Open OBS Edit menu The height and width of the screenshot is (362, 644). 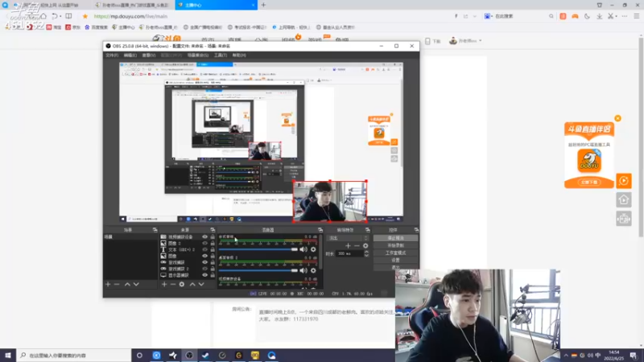point(130,55)
